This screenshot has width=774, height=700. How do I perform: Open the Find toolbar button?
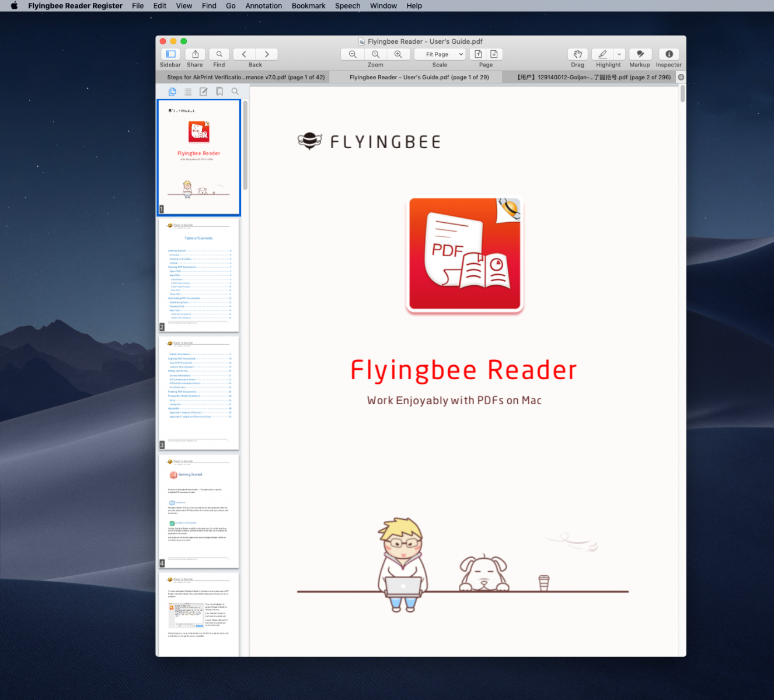click(219, 54)
